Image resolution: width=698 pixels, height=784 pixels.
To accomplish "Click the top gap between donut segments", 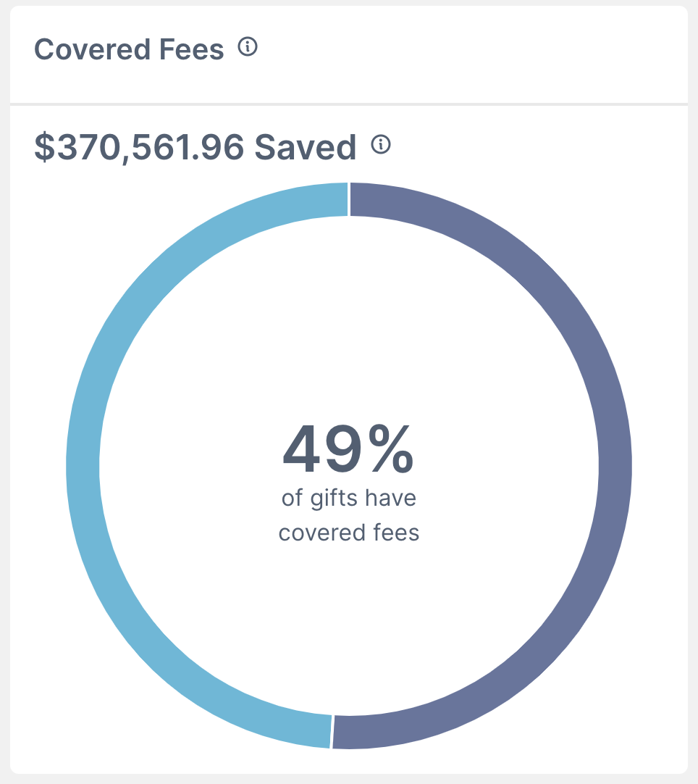I will [x=349, y=199].
